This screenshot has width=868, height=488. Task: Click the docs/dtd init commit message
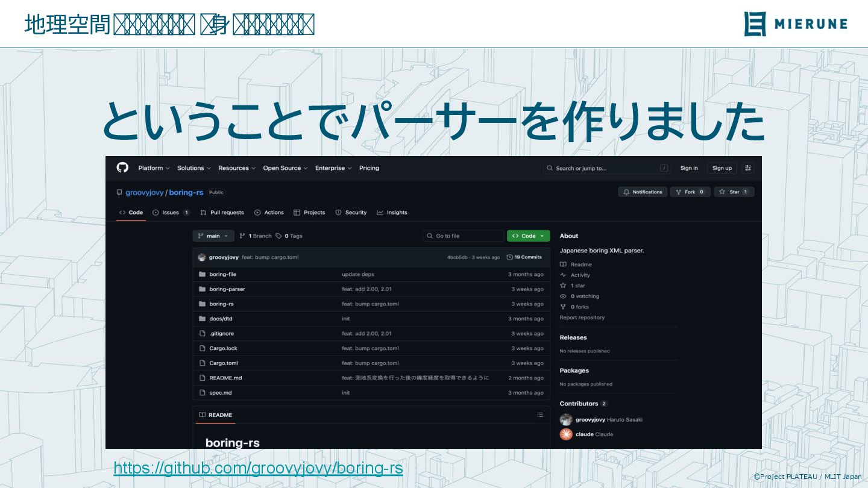tap(346, 319)
